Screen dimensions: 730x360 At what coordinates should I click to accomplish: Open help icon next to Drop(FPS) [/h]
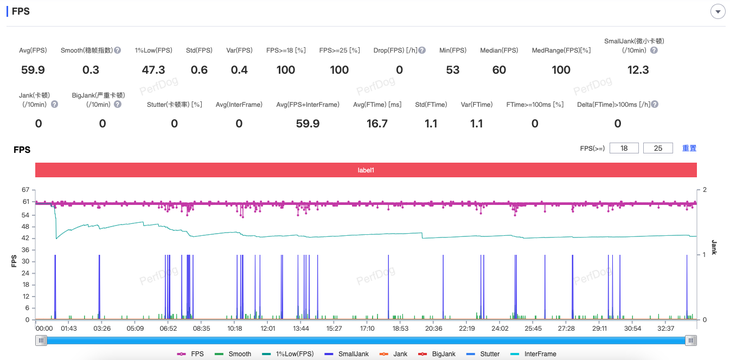(422, 50)
